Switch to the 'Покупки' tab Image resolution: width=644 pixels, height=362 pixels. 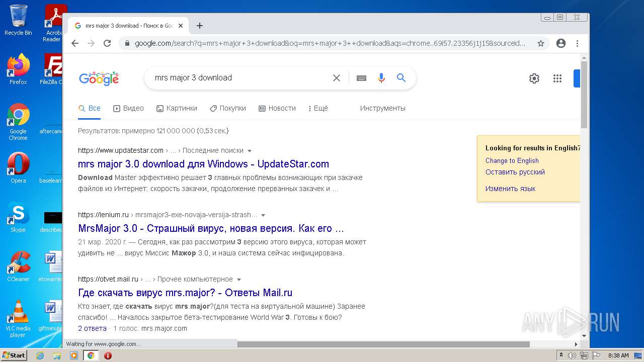pyautogui.click(x=228, y=108)
